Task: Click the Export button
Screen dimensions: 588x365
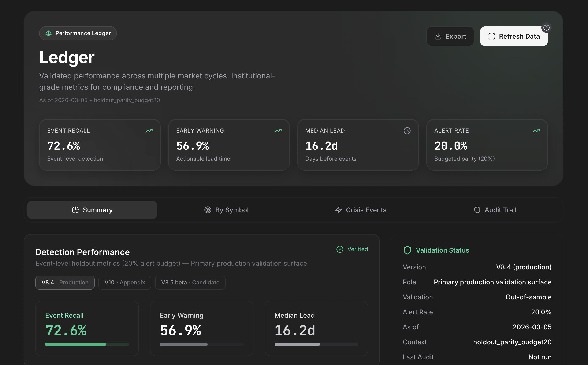Action: pos(450,36)
